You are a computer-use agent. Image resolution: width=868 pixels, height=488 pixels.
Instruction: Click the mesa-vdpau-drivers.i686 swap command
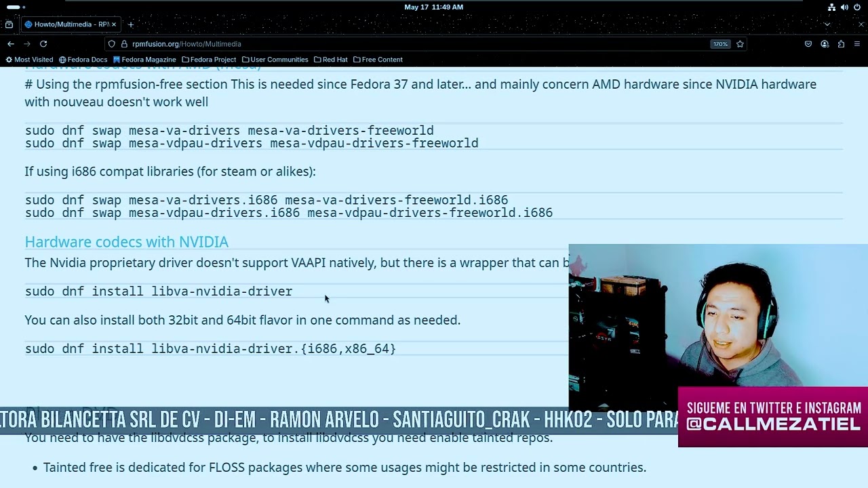pyautogui.click(x=289, y=213)
